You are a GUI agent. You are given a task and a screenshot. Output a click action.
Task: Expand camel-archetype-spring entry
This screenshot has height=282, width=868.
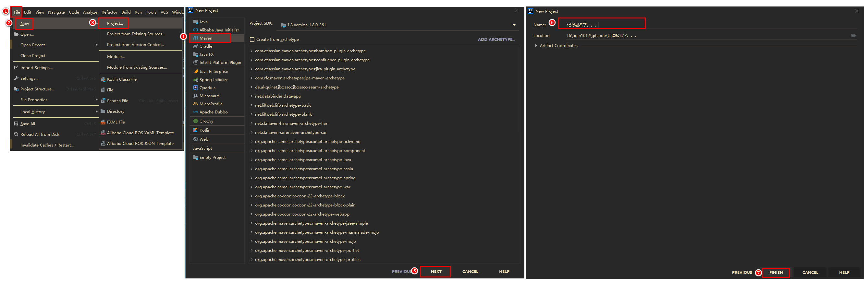(251, 178)
